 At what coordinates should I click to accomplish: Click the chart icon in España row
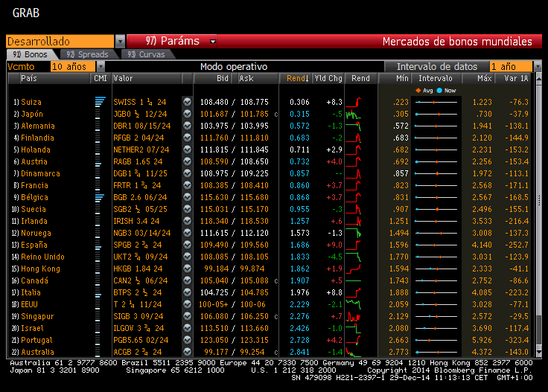188,245
